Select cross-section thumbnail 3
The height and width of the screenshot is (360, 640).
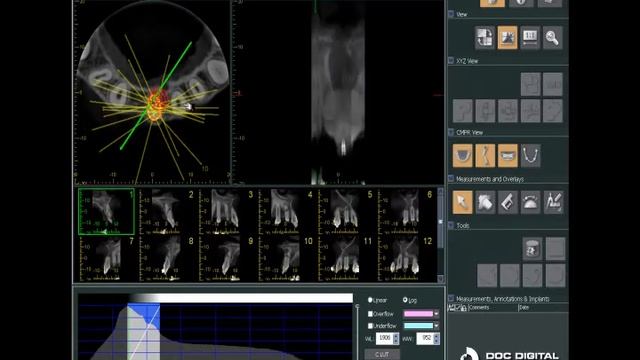[x=226, y=211]
